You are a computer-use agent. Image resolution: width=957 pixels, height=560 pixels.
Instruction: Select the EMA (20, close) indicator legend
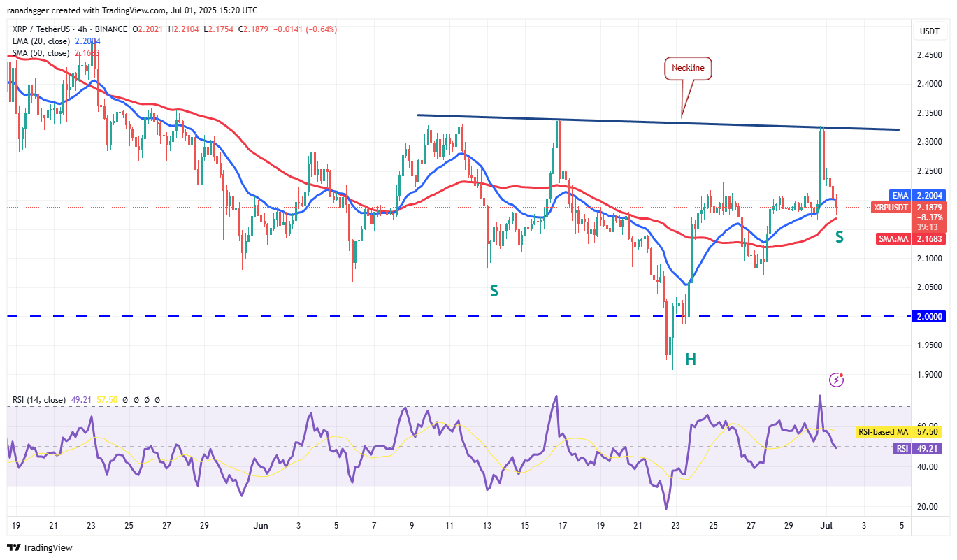[x=41, y=41]
